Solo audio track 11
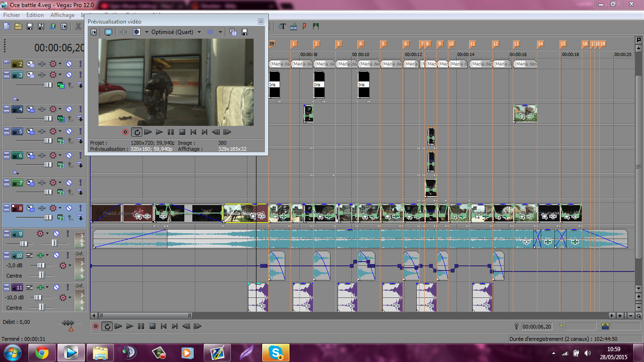The height and width of the screenshot is (362, 644). point(67,287)
